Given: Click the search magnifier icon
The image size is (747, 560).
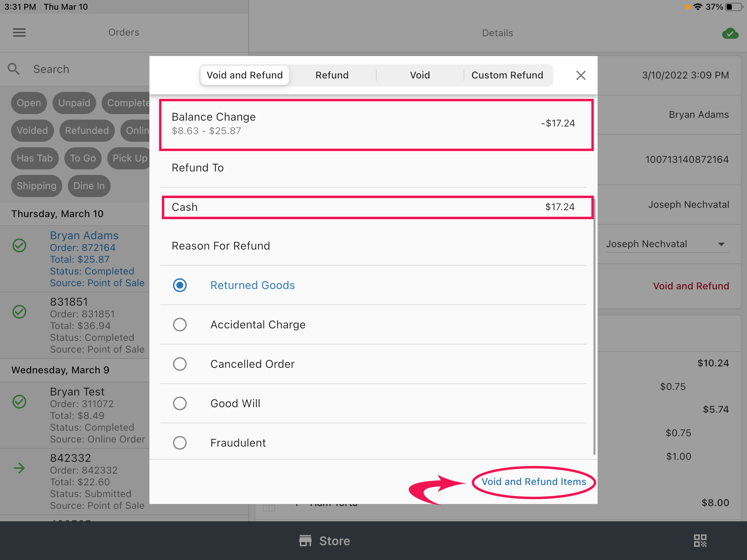Looking at the screenshot, I should coord(13,69).
